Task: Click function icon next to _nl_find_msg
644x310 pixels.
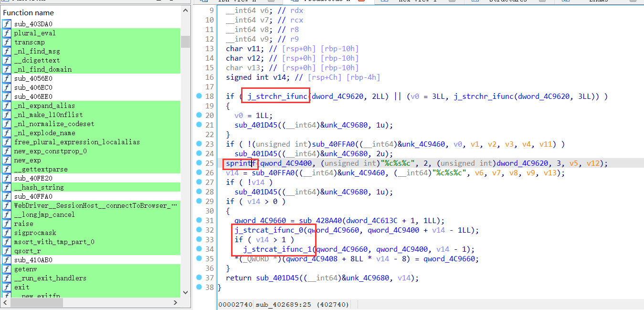Action: coord(7,51)
